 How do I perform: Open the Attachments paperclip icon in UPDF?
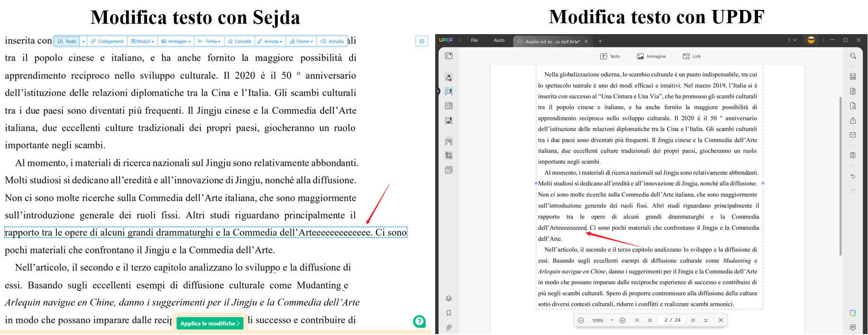tap(448, 327)
